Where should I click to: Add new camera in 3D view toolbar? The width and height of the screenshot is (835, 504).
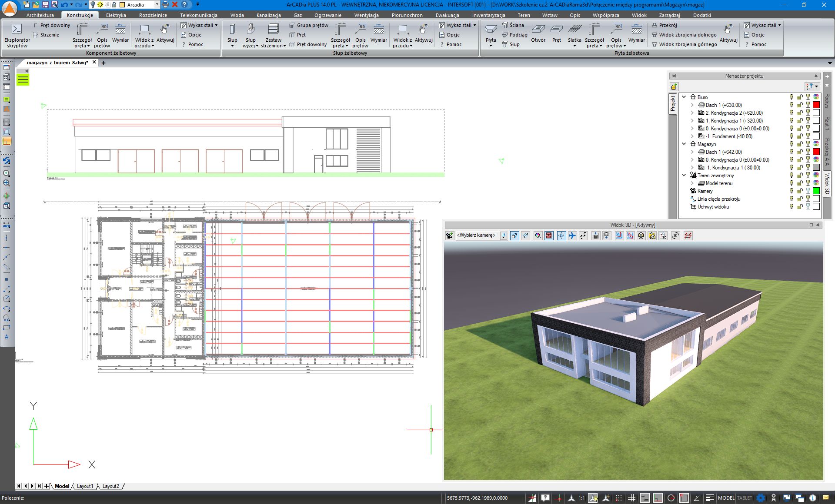pyautogui.click(x=450, y=235)
